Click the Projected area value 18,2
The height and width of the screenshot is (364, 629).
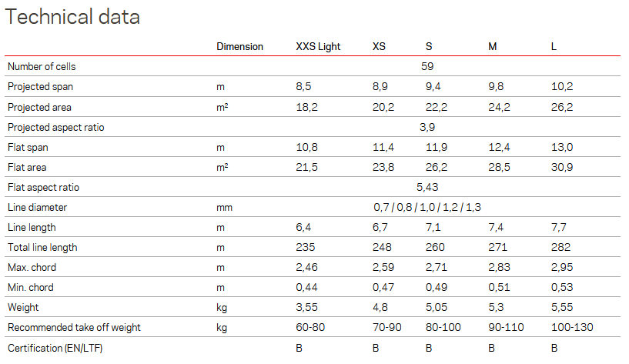point(307,107)
